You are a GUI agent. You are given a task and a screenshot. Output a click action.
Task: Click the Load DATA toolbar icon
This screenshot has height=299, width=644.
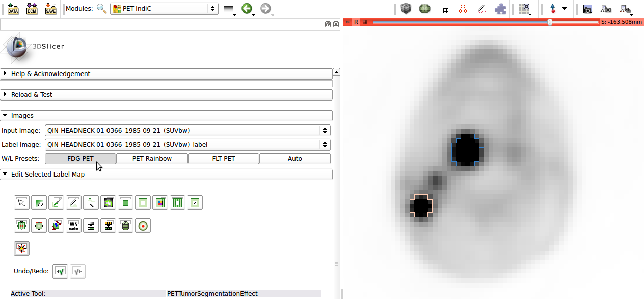click(x=13, y=9)
